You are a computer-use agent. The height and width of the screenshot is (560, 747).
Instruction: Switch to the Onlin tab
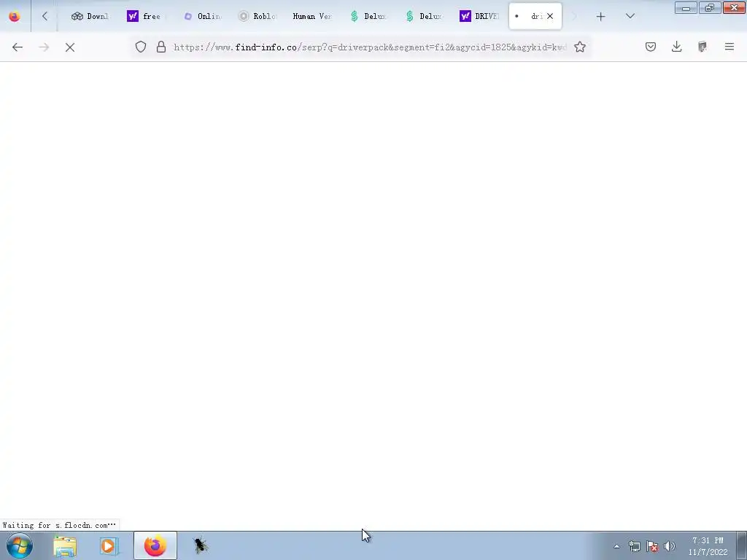[x=203, y=16]
